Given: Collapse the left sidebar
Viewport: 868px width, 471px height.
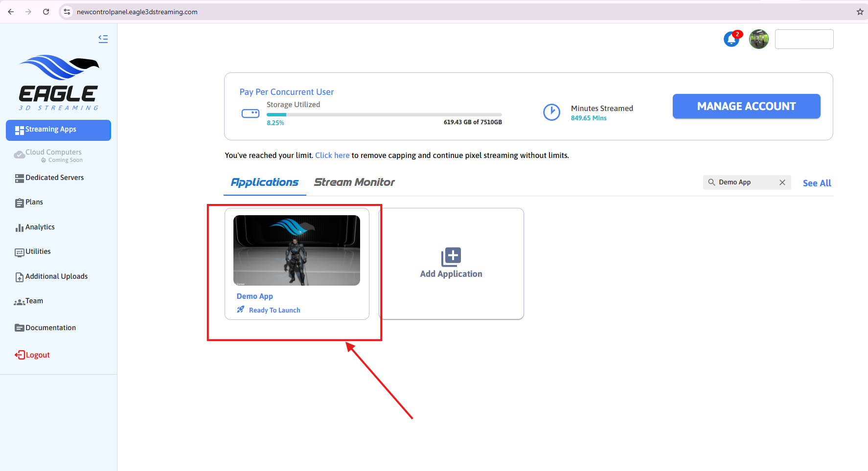Looking at the screenshot, I should pyautogui.click(x=103, y=39).
